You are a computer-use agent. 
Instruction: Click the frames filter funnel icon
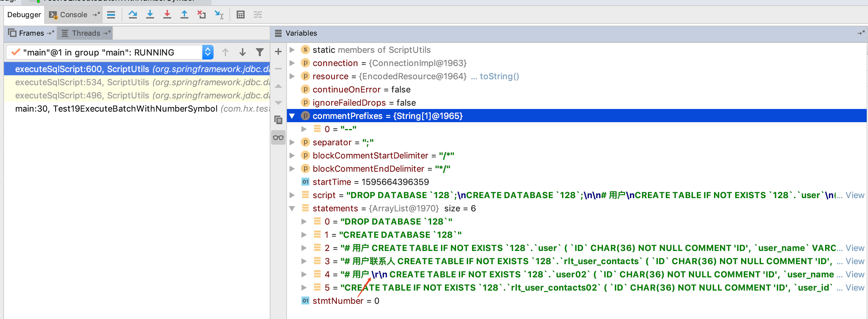point(259,52)
